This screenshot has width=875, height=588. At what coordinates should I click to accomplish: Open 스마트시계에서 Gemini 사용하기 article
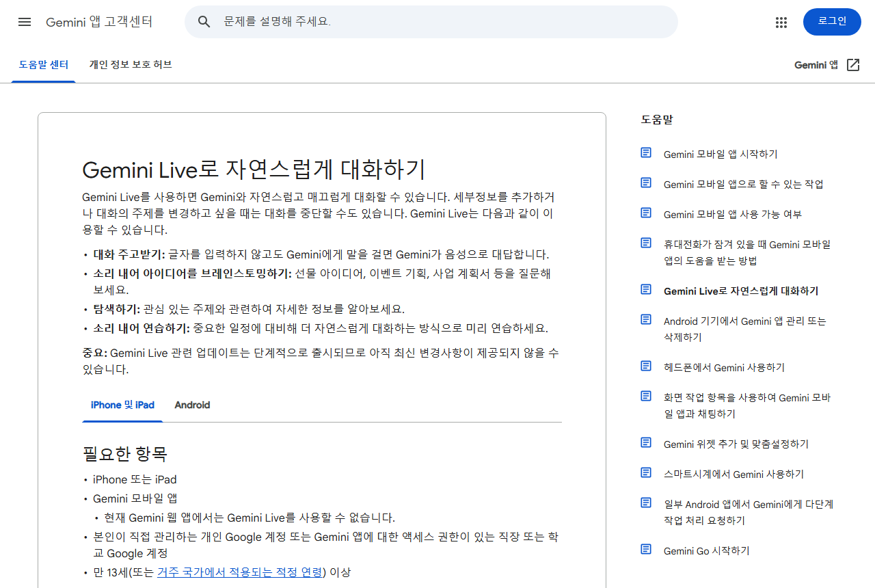point(733,475)
